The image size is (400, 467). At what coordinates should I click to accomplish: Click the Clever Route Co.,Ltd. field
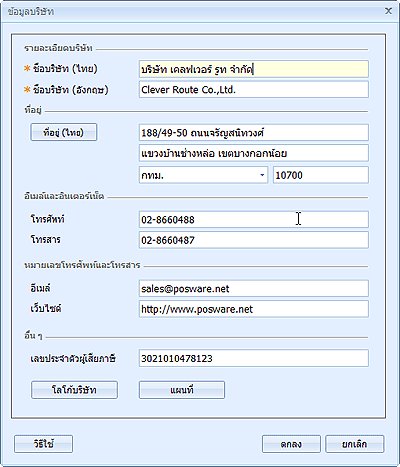pyautogui.click(x=254, y=90)
